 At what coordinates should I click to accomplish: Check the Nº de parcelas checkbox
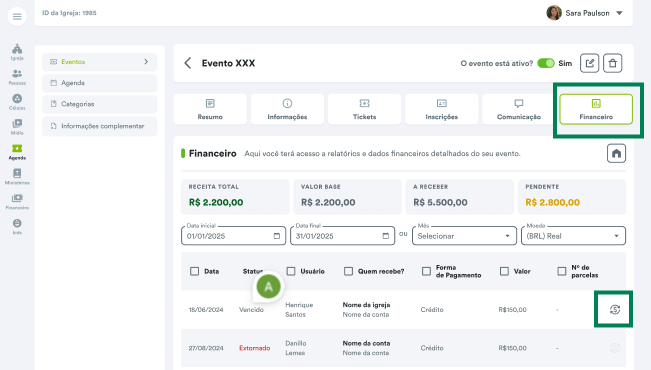(x=562, y=271)
